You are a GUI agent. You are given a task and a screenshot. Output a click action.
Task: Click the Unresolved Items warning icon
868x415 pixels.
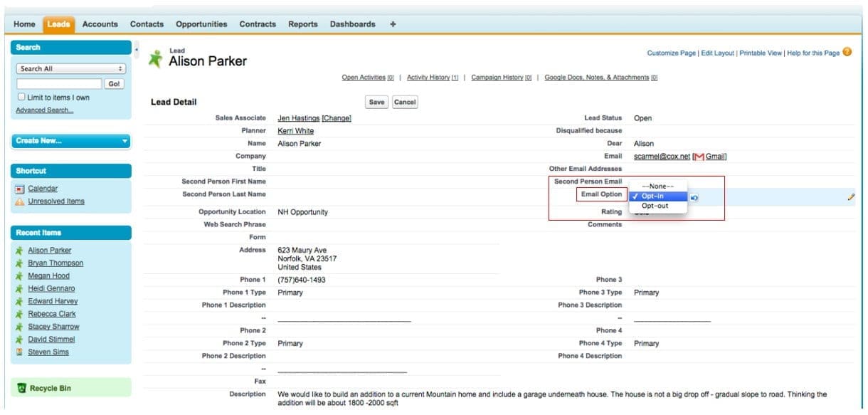pos(20,201)
